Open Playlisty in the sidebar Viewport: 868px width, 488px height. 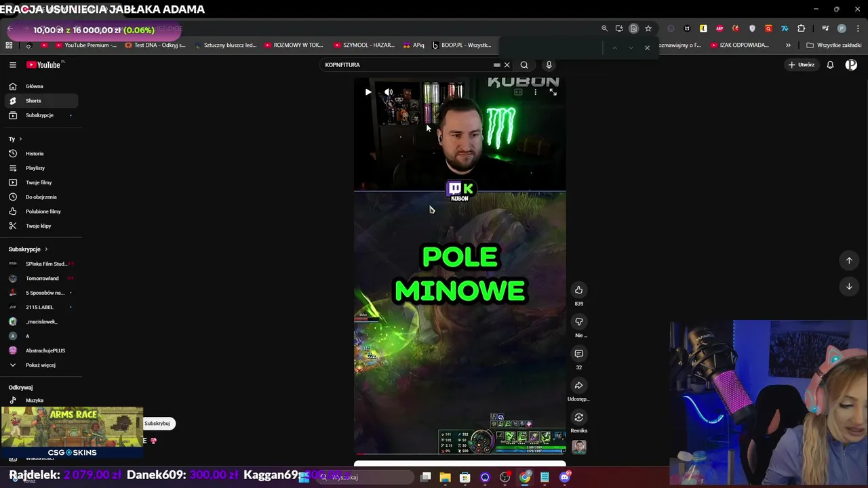[41, 168]
